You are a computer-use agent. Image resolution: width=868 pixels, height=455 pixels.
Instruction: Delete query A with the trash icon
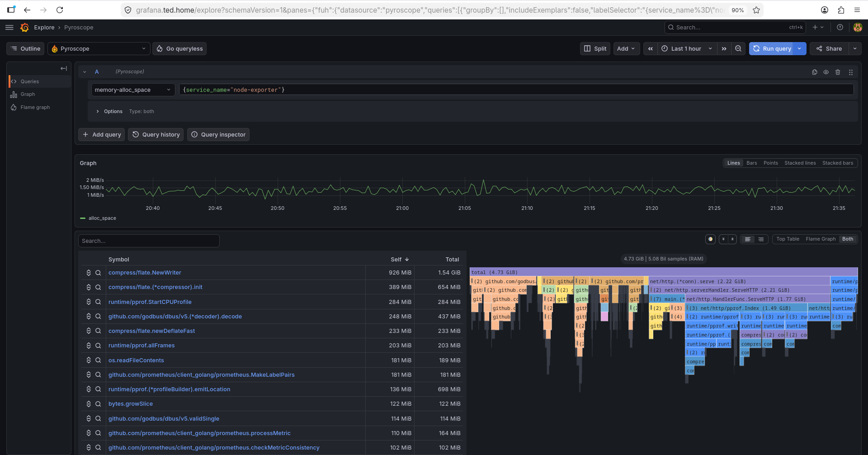point(838,72)
